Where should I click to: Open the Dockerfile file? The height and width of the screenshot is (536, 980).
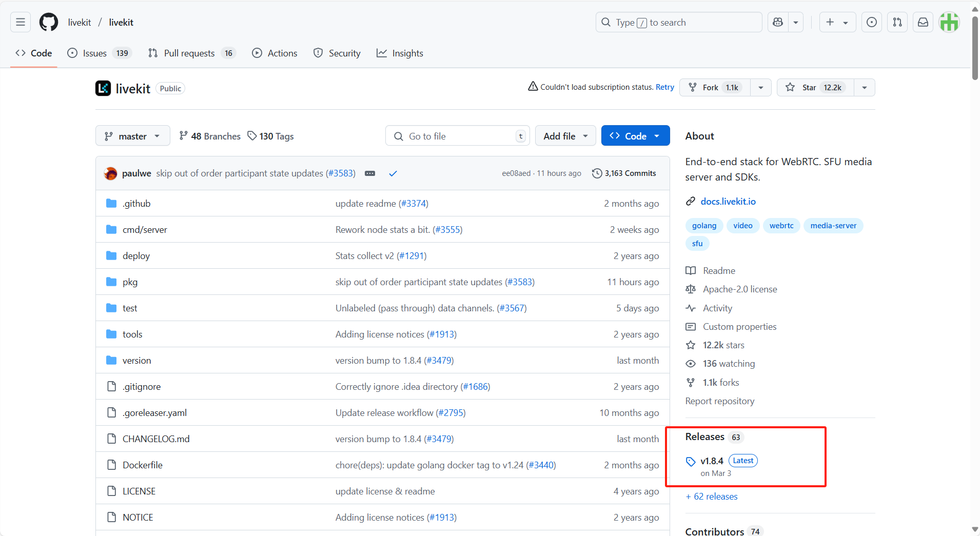143,465
